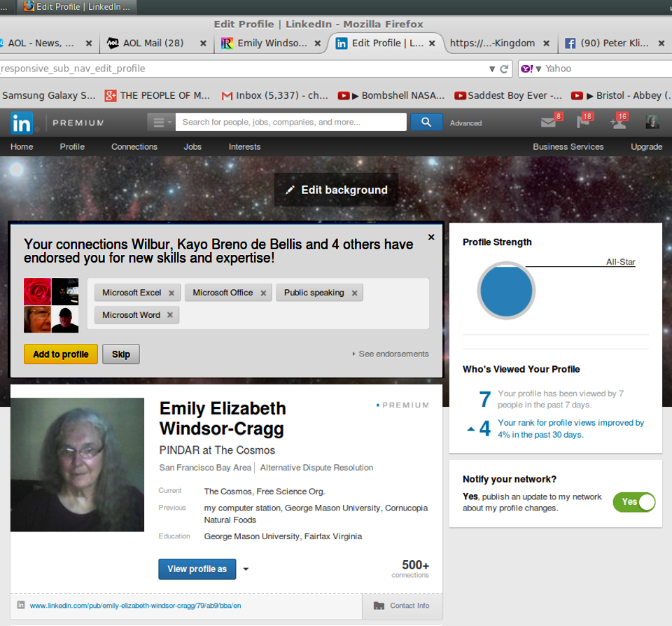Click the View profile as button
Screen dimensions: 672x626
(x=197, y=569)
